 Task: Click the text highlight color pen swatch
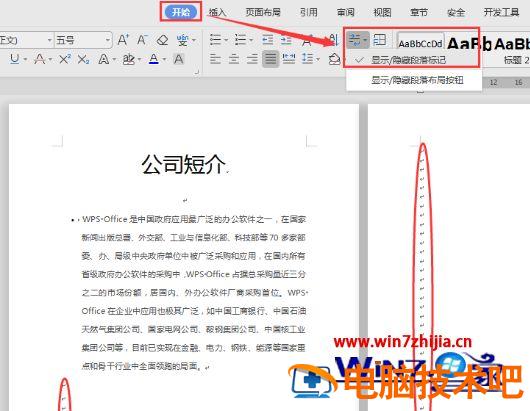tap(128, 59)
